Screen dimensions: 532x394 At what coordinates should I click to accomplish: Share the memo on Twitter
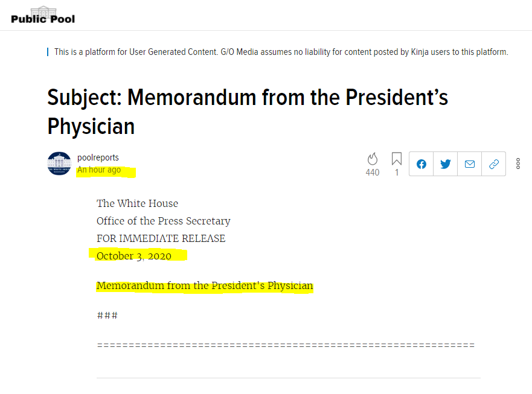coord(446,164)
